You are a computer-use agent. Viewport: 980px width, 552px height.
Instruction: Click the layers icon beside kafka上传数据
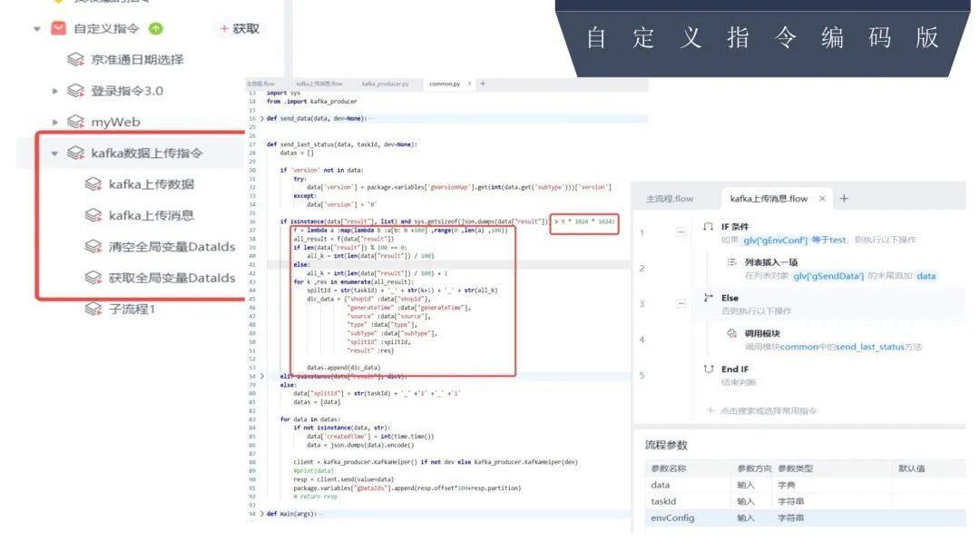point(93,184)
